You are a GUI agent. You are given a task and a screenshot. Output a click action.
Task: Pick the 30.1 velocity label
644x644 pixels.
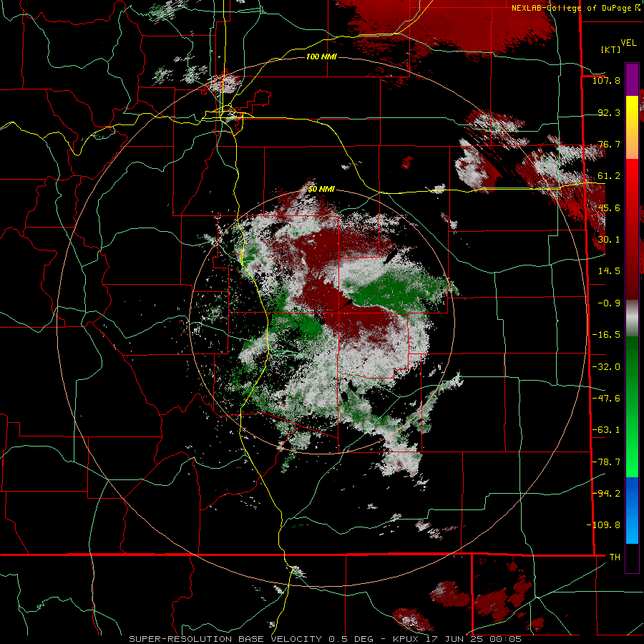pyautogui.click(x=609, y=240)
